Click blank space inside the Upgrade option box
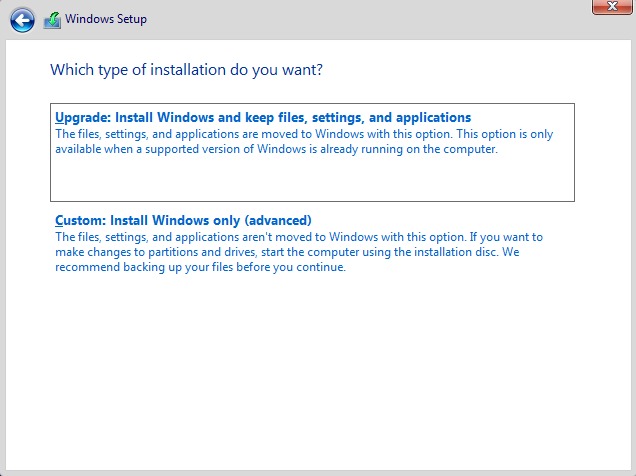The height and width of the screenshot is (476, 636). click(310, 180)
